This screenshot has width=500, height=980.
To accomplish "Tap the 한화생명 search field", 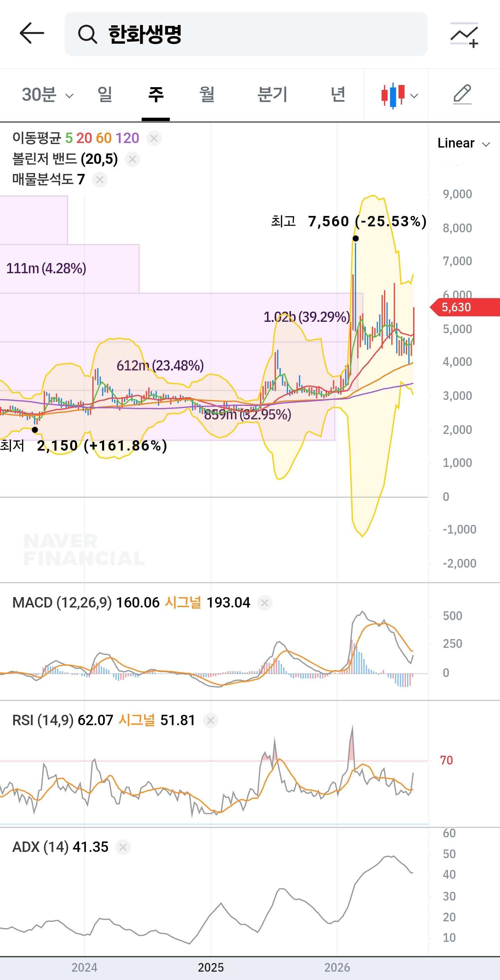I will tap(246, 34).
